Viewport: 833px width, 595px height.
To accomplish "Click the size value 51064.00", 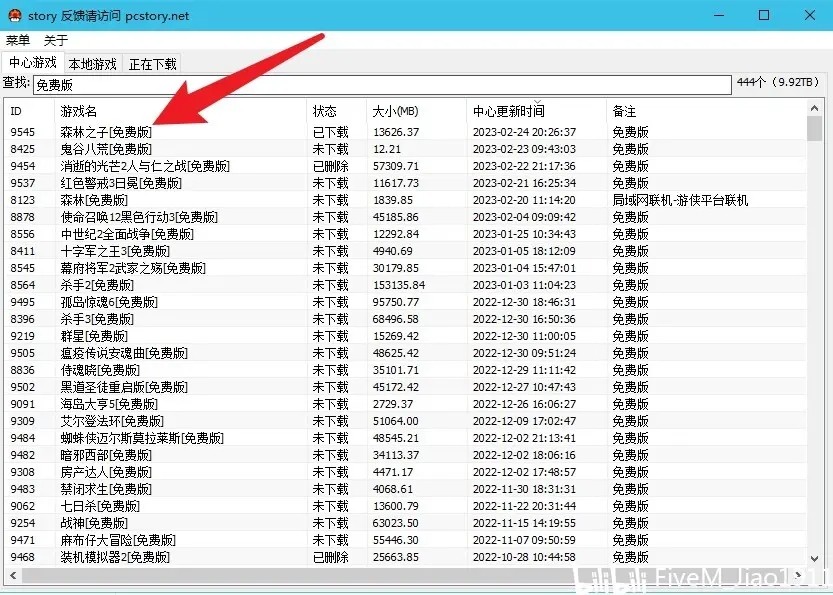I will (x=396, y=421).
